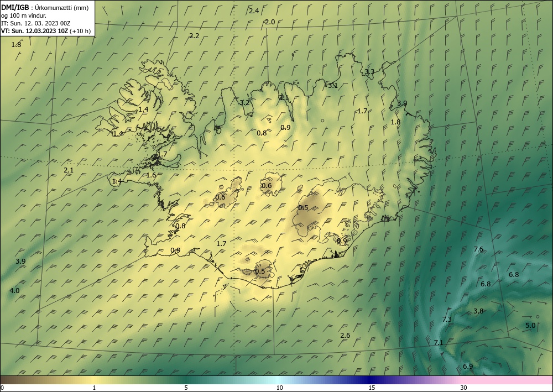This screenshot has height=392, width=553.
Task: Click the pink color-scale segment past 30
Action: [508, 380]
